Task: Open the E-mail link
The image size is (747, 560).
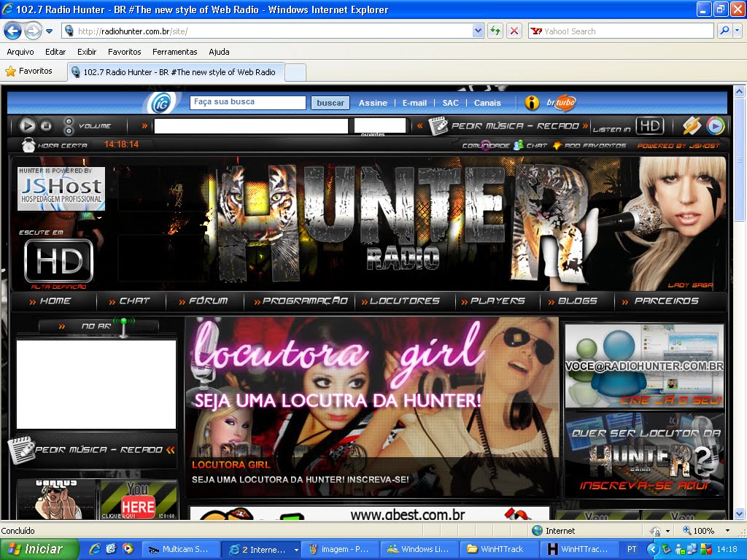Action: [414, 103]
